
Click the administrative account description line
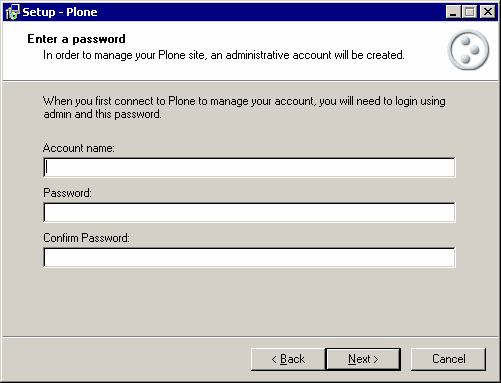(x=224, y=55)
